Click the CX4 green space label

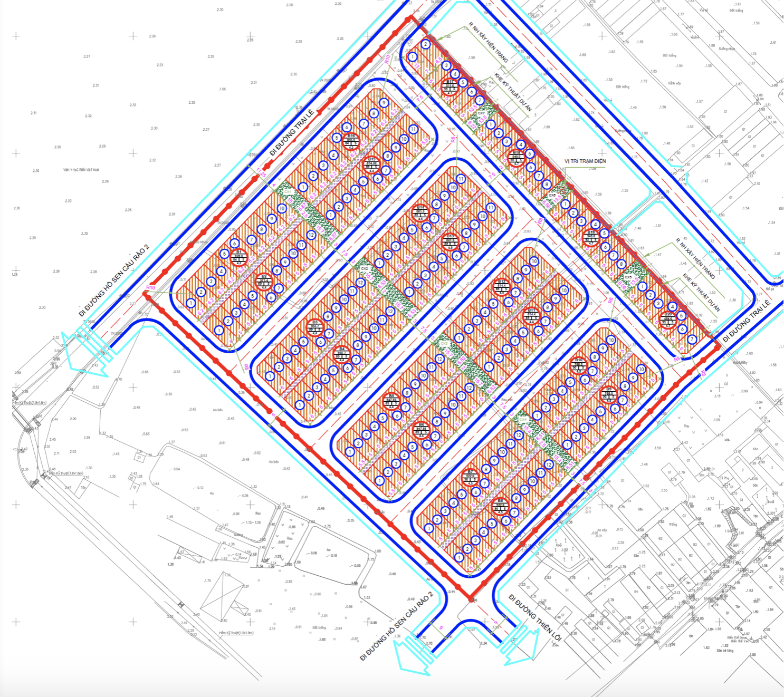pyautogui.click(x=522, y=420)
